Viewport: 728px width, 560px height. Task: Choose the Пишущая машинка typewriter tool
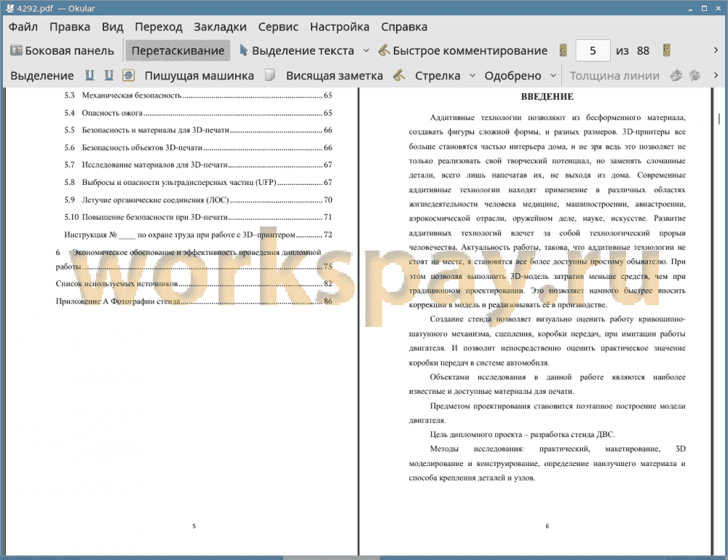tap(199, 76)
